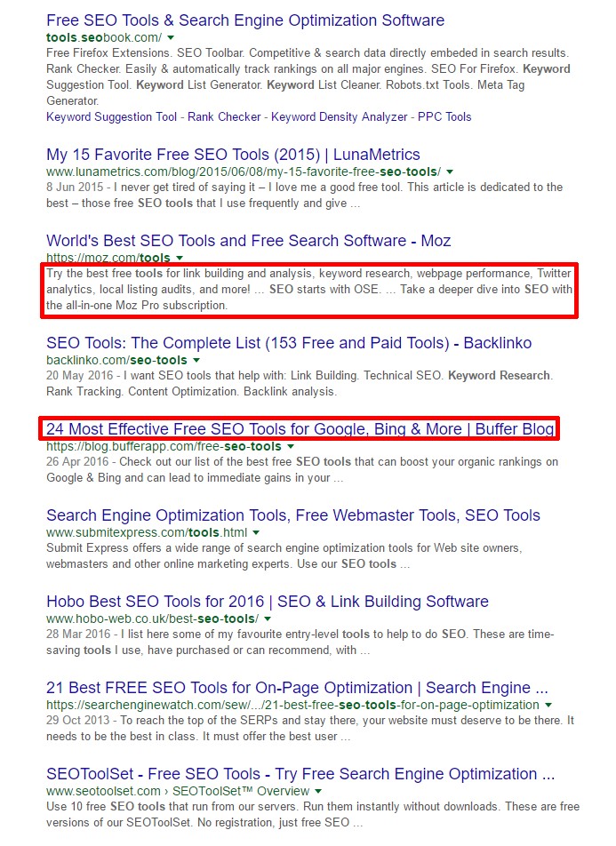Open PPC Tools sitelink
This screenshot has width=616, height=846.
click(x=444, y=117)
